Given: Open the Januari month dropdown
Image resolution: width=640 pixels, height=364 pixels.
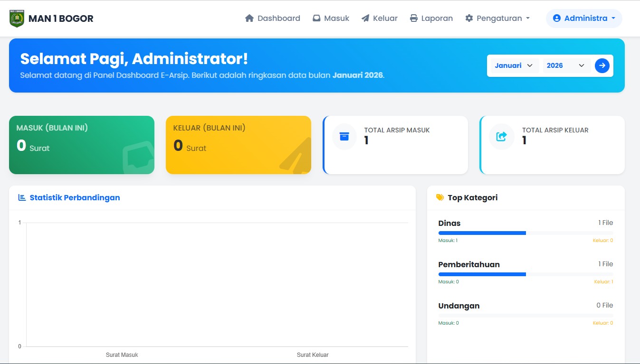Looking at the screenshot, I should (x=513, y=65).
